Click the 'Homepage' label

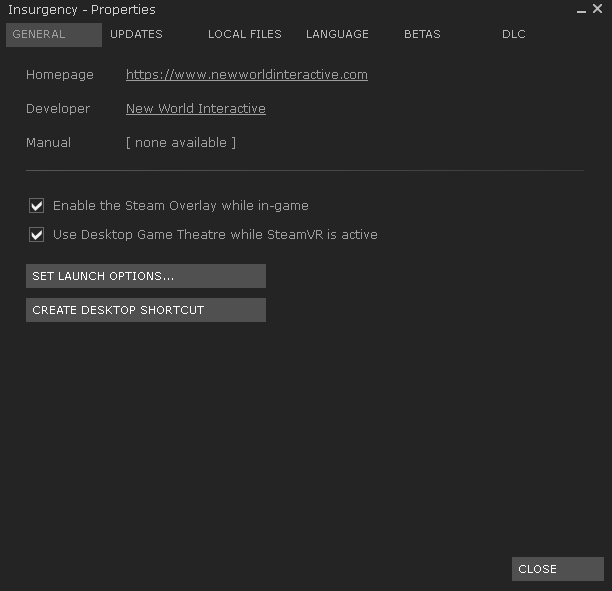60,75
